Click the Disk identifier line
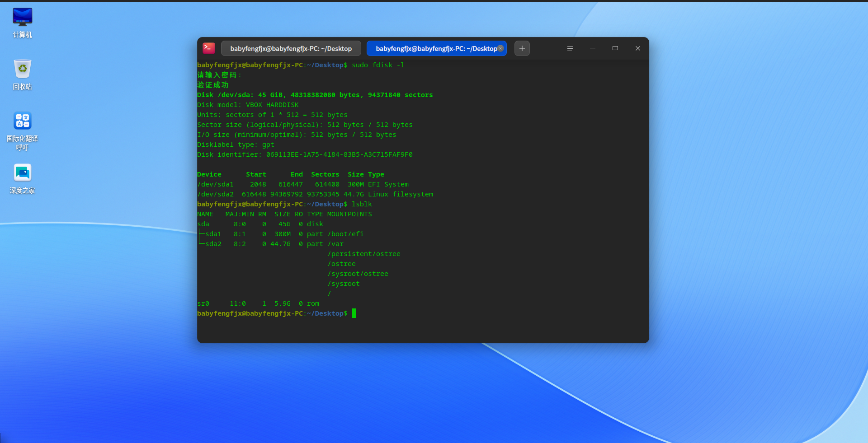The image size is (868, 443). click(305, 154)
